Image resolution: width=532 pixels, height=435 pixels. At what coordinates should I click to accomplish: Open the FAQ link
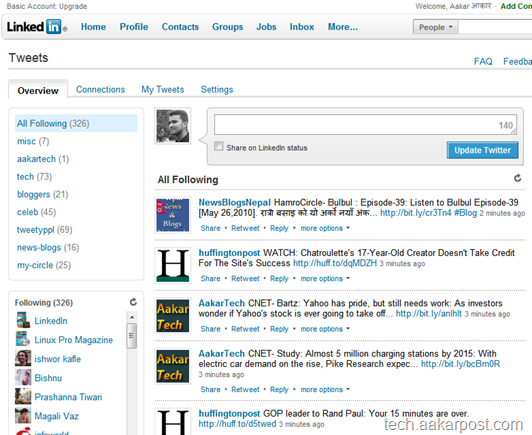[483, 61]
